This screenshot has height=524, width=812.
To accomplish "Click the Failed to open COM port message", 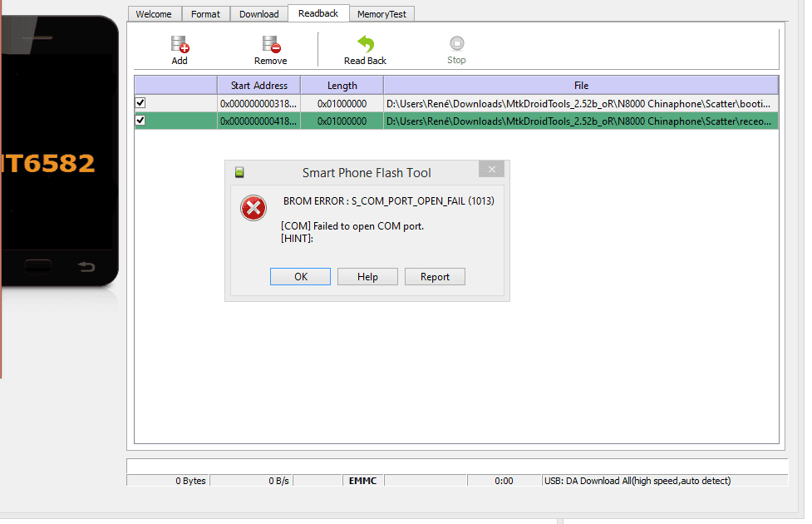I will coord(352,226).
